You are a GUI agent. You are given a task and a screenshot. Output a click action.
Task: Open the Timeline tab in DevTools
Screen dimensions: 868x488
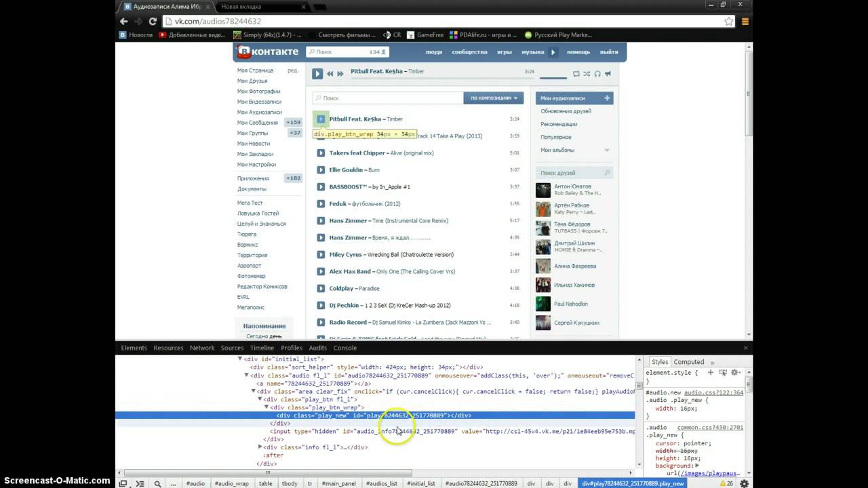pyautogui.click(x=262, y=348)
